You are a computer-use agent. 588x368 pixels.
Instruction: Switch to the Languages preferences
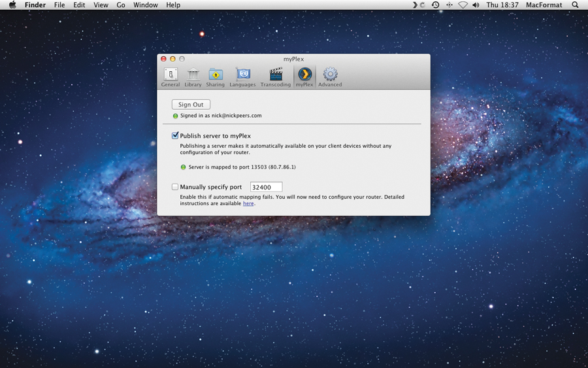tap(242, 77)
